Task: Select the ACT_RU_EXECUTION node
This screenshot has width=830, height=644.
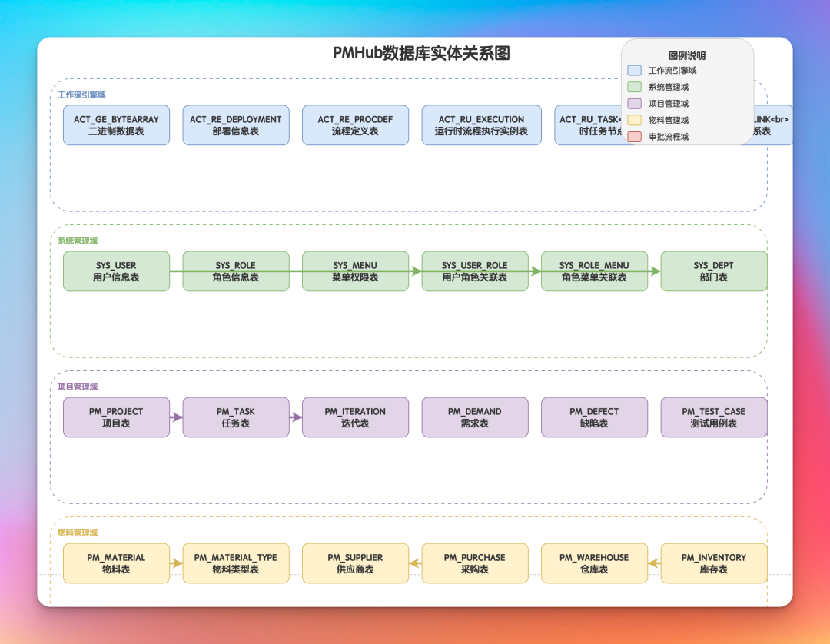Action: pyautogui.click(x=481, y=125)
